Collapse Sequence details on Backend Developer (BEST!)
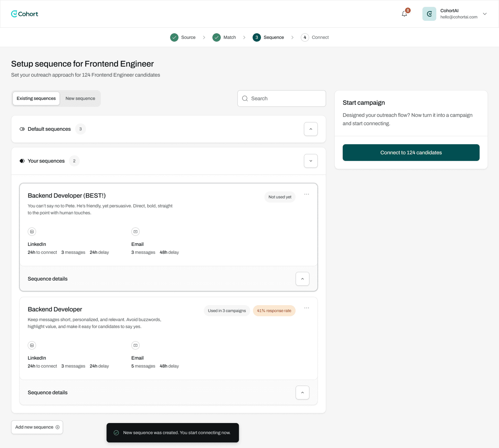This screenshot has width=499, height=448. (x=302, y=278)
